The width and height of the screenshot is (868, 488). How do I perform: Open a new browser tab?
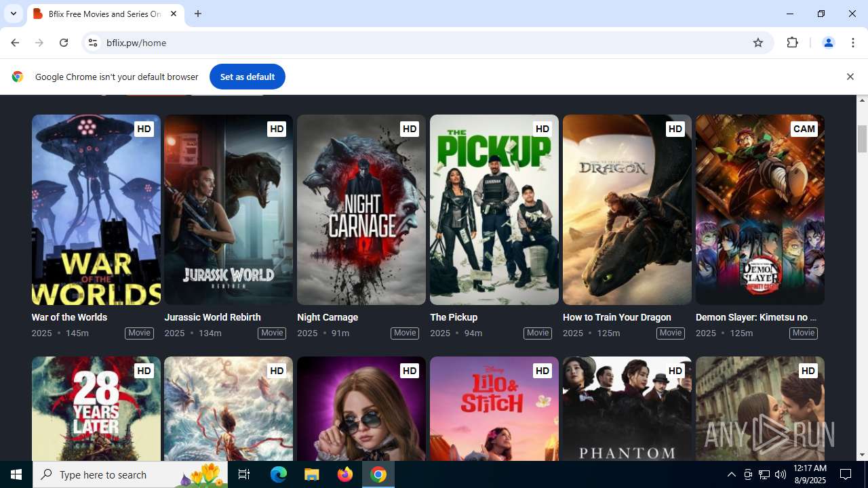tap(198, 14)
